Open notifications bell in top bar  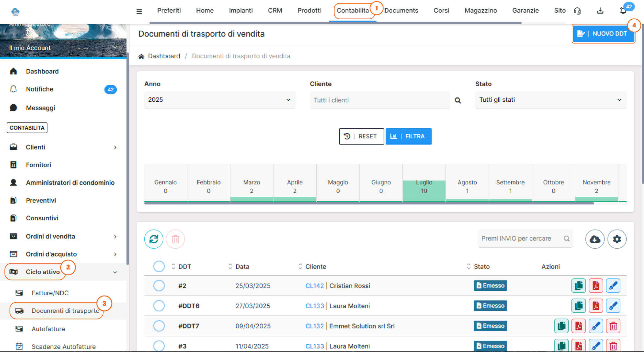click(x=623, y=11)
